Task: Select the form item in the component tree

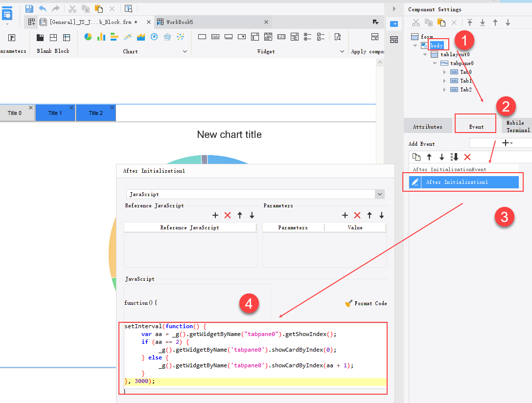Action: click(427, 37)
